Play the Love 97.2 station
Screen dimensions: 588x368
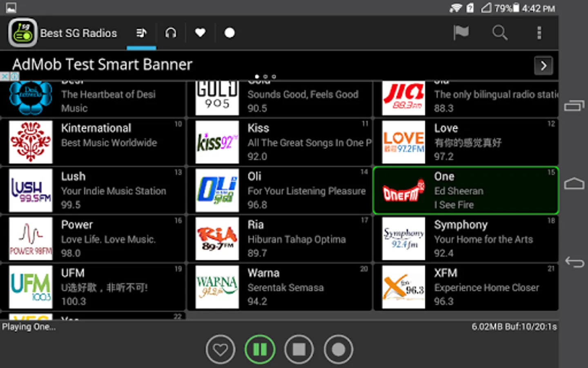[x=466, y=142]
